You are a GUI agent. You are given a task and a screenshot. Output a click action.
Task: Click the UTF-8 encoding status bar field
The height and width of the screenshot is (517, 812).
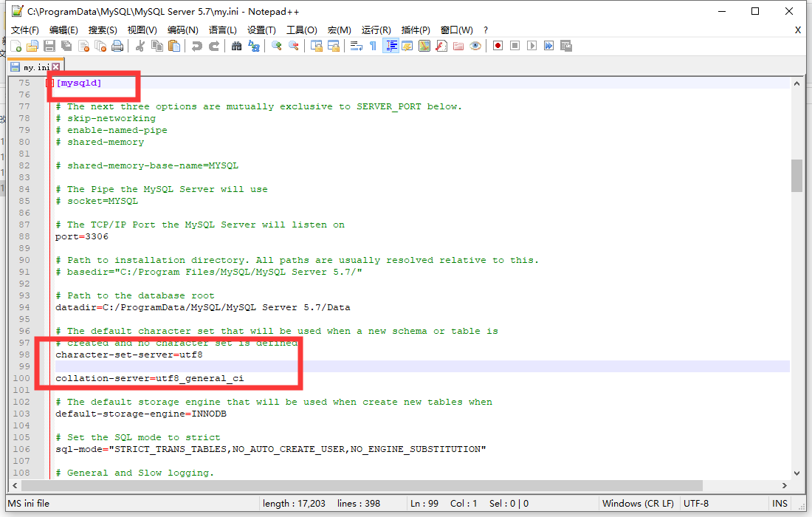pos(696,504)
